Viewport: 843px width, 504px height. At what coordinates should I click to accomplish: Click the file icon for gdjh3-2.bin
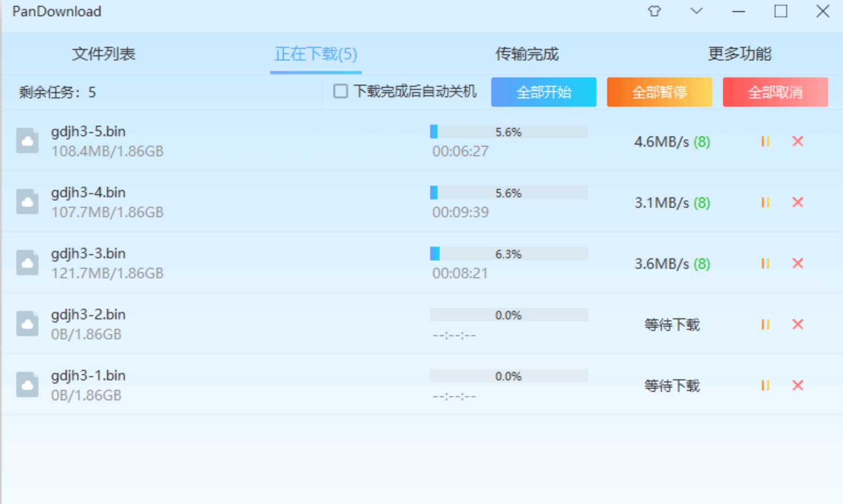(27, 324)
